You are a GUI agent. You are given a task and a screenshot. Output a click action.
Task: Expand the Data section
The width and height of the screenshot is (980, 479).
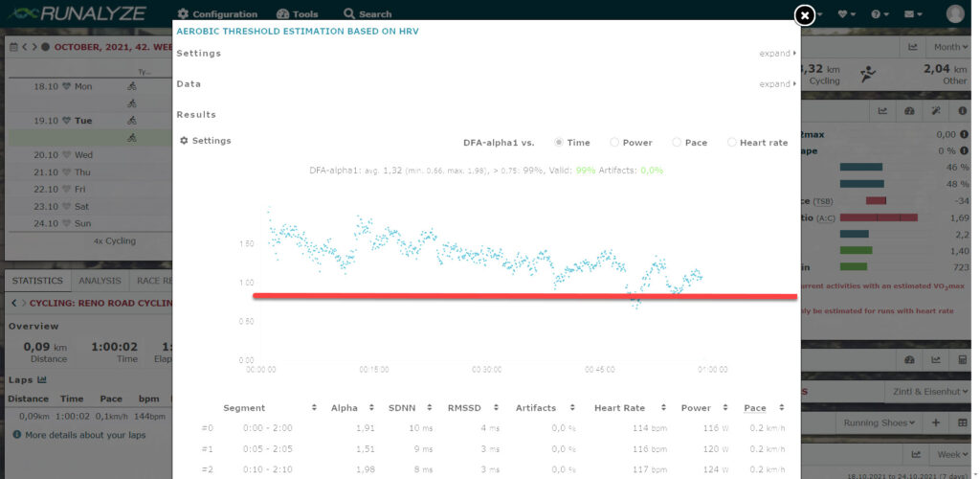pos(777,84)
